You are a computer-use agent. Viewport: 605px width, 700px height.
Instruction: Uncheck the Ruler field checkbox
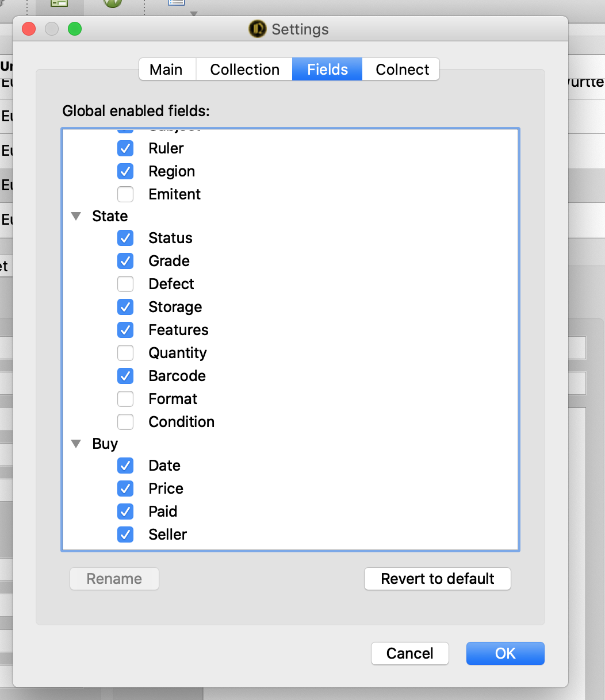tap(125, 148)
